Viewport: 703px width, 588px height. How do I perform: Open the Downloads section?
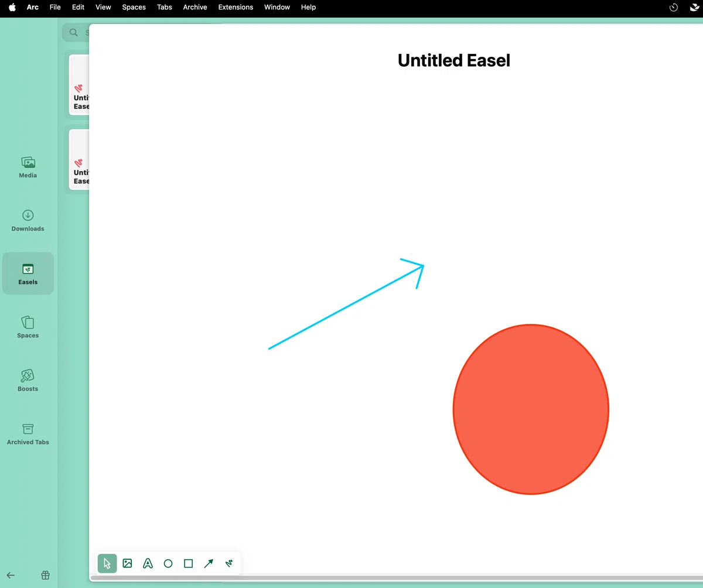28,221
